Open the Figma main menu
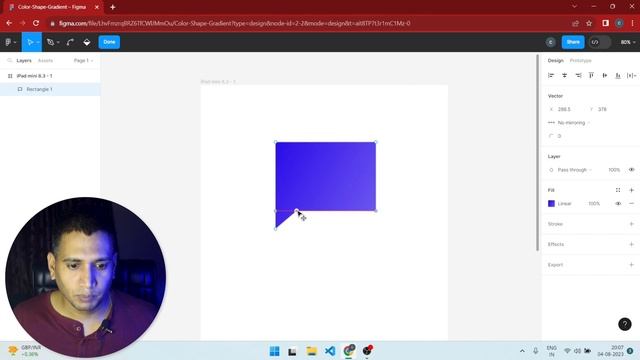Screen dimensions: 640x360 (10, 42)
